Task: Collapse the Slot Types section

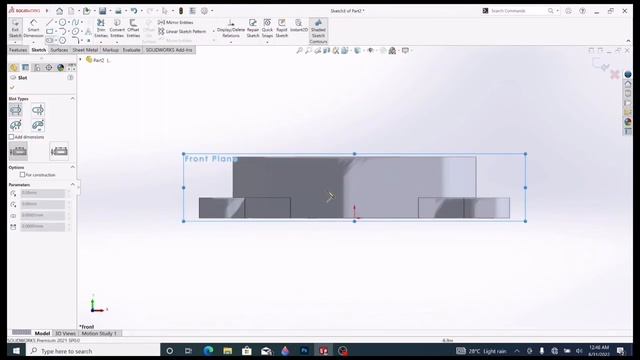Action: click(72, 98)
